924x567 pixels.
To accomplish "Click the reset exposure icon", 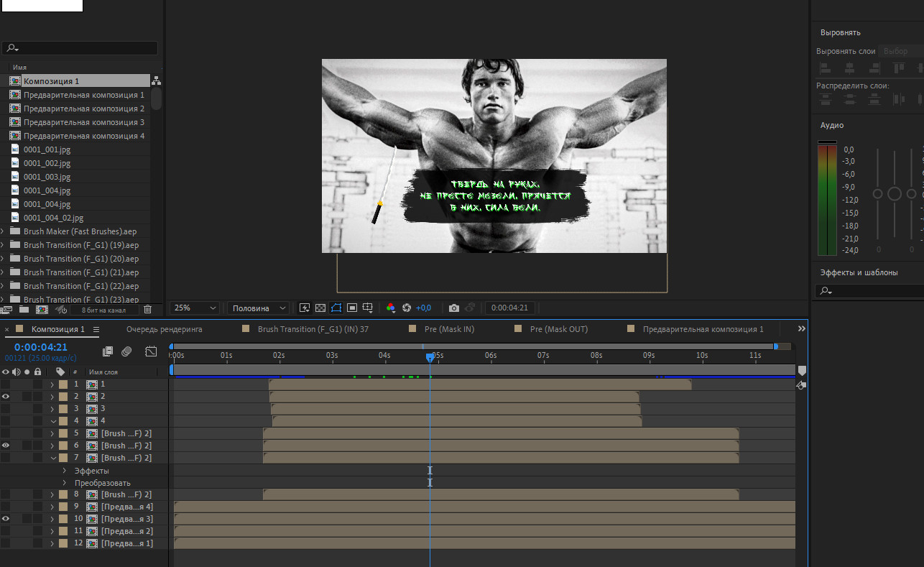I will click(407, 308).
